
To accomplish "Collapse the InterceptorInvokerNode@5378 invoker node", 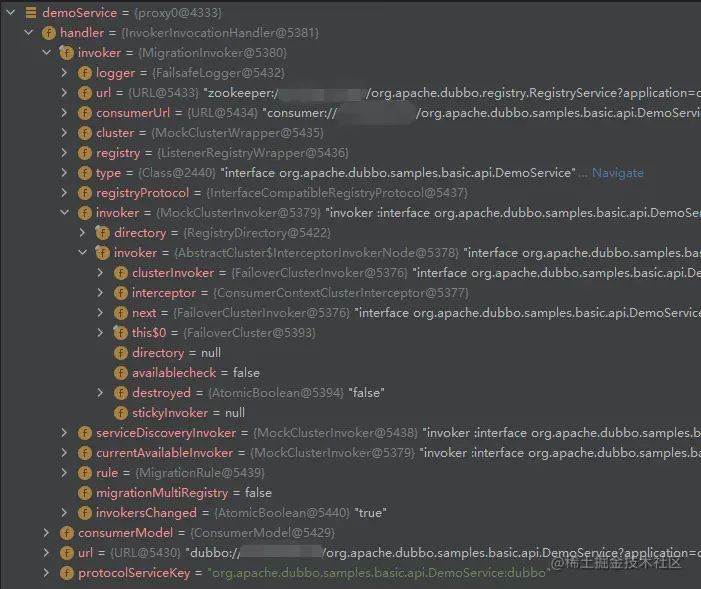I will pos(82,252).
